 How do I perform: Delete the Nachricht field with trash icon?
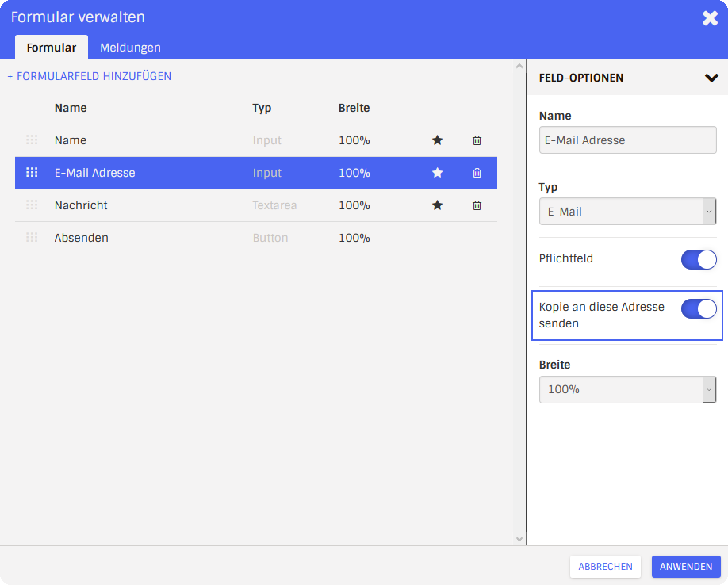477,205
